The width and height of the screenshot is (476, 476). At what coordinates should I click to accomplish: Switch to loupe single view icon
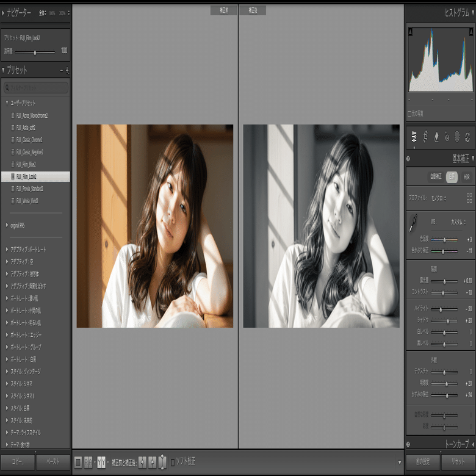pos(78,463)
